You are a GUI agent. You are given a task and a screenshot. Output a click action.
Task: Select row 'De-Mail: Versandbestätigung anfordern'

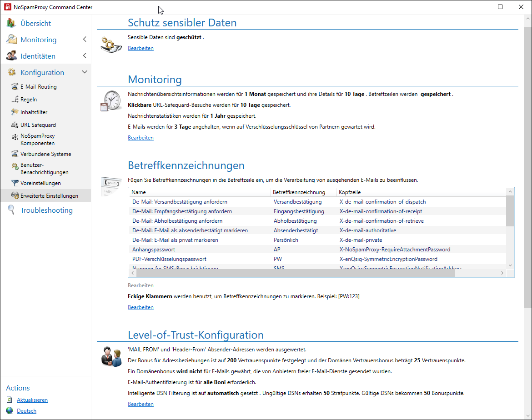317,201
